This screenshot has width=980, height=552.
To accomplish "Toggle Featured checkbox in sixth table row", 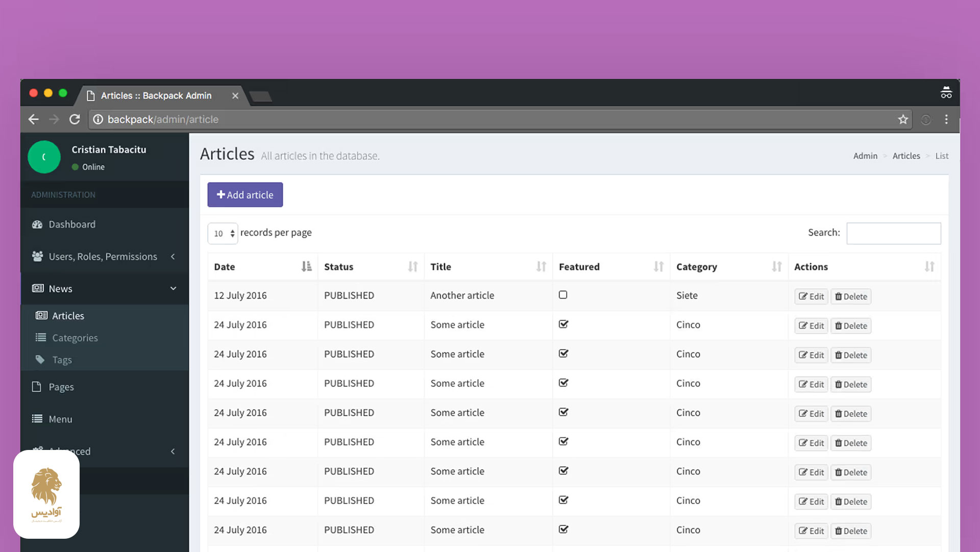I will point(563,441).
